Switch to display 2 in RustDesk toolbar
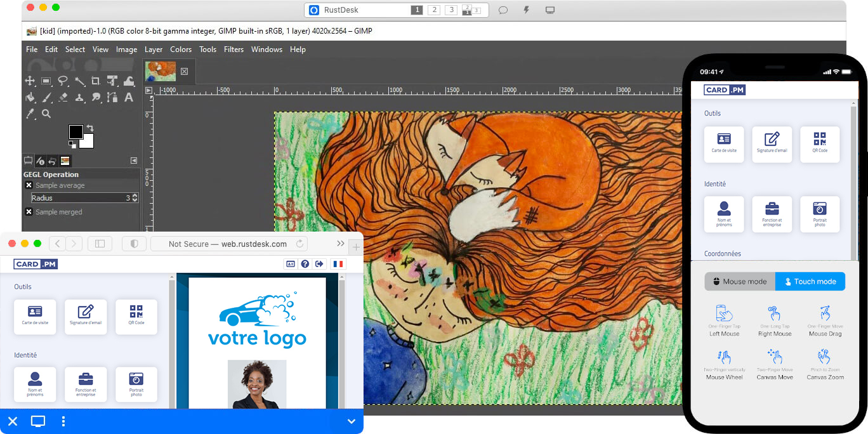Screen dimensions: 868x434 click(x=434, y=10)
